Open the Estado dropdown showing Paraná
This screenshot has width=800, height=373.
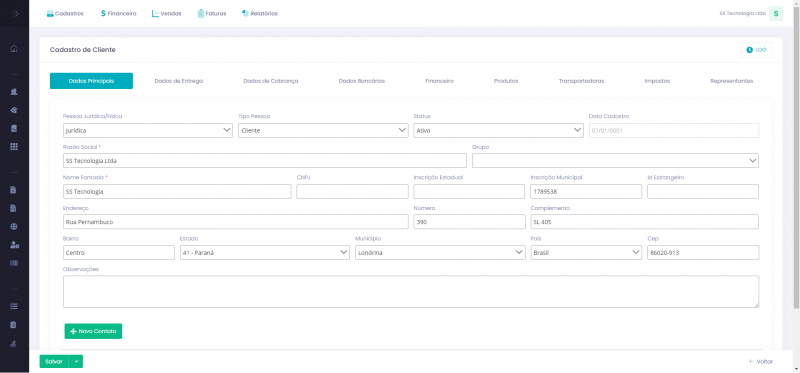tap(265, 253)
